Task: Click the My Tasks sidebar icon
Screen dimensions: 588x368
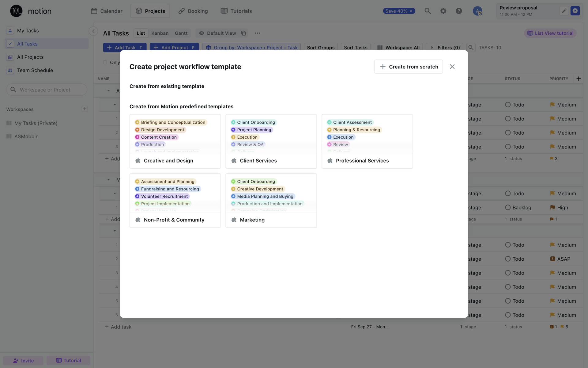Action: 10,31
